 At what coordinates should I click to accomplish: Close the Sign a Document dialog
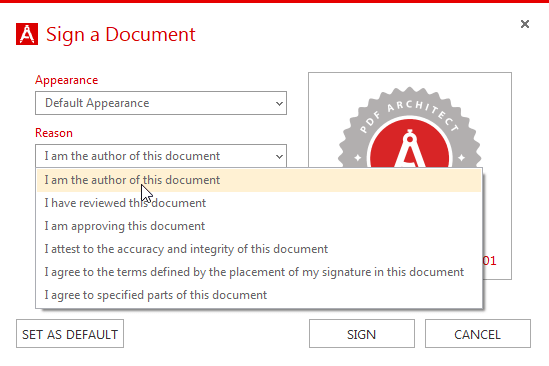[x=524, y=24]
